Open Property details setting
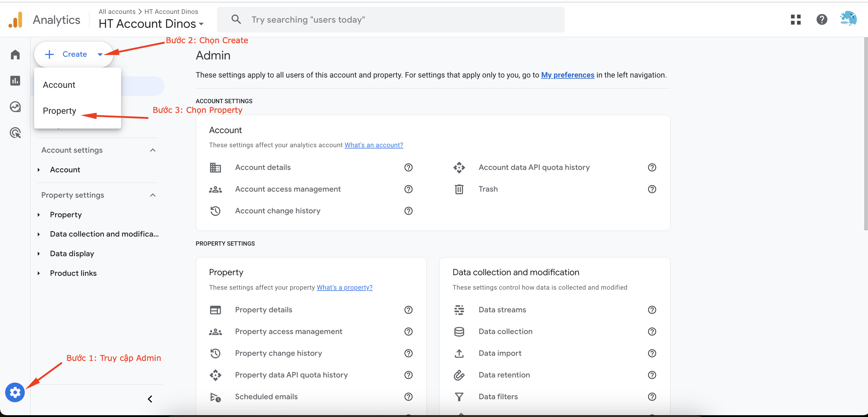This screenshot has height=417, width=868. click(263, 310)
